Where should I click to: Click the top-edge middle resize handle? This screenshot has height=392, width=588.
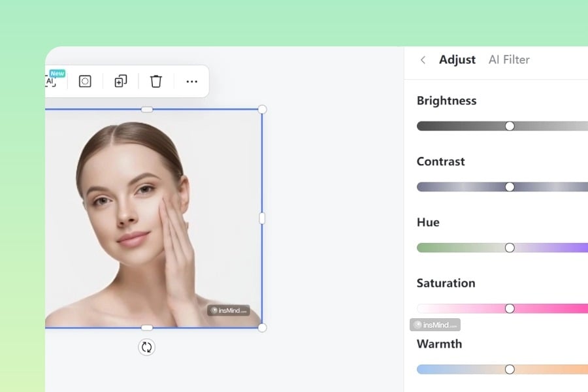(x=147, y=110)
